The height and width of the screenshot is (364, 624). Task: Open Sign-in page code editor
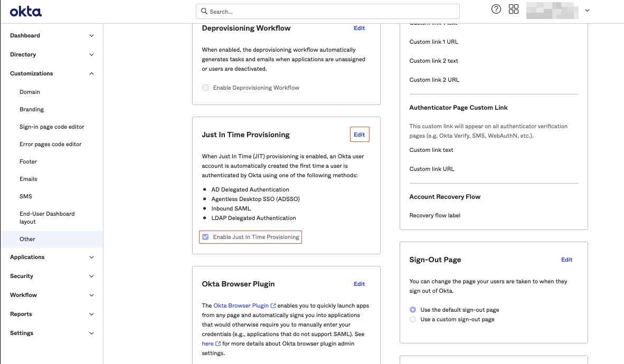click(52, 127)
